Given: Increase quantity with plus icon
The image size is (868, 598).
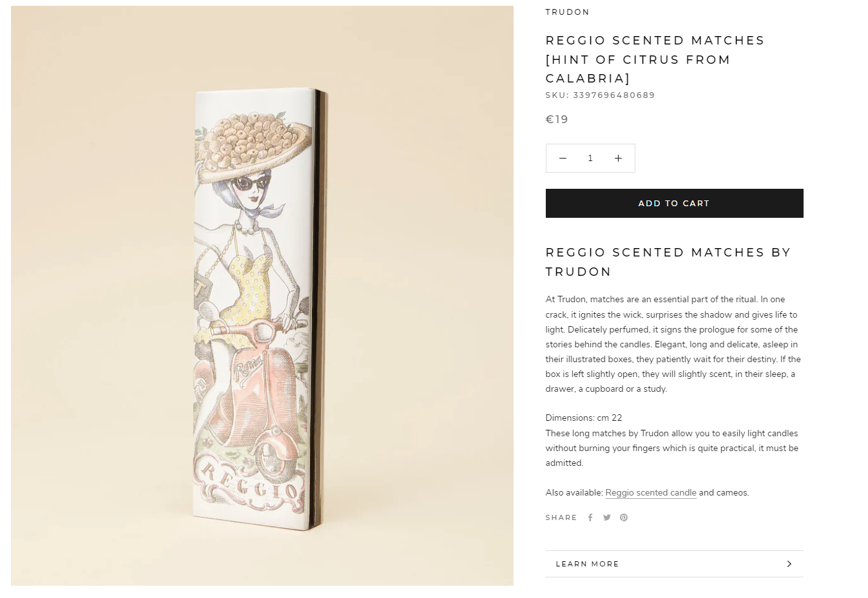Looking at the screenshot, I should (x=618, y=158).
